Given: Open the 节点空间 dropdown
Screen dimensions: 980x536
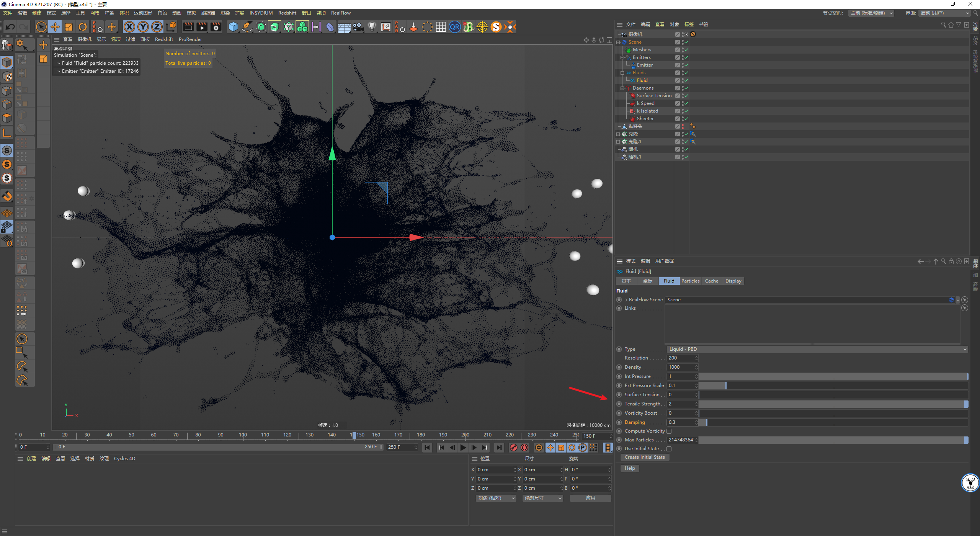Looking at the screenshot, I should (871, 13).
